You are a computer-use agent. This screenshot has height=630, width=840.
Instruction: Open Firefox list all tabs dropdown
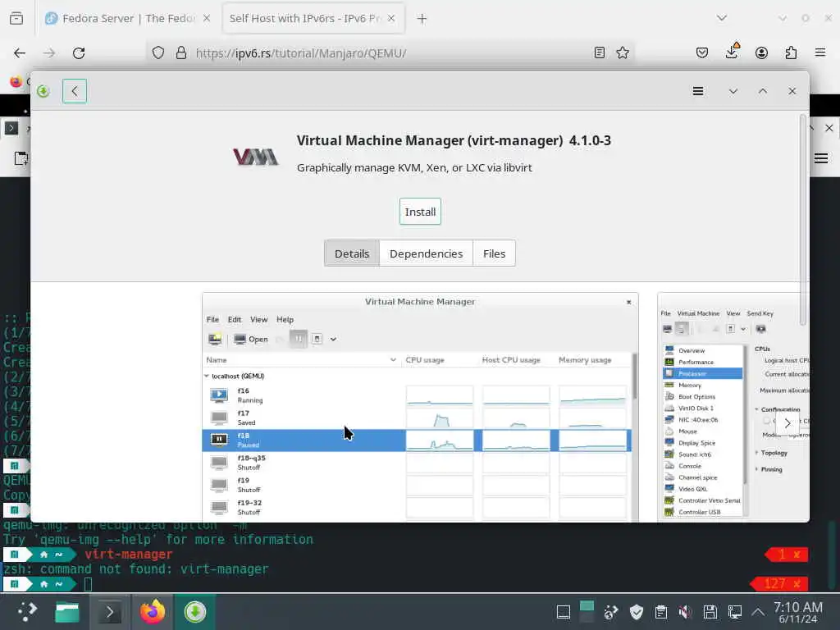(722, 18)
